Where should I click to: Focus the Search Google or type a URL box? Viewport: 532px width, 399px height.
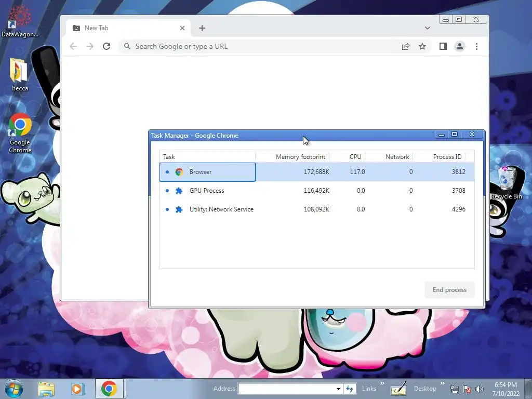(x=258, y=46)
